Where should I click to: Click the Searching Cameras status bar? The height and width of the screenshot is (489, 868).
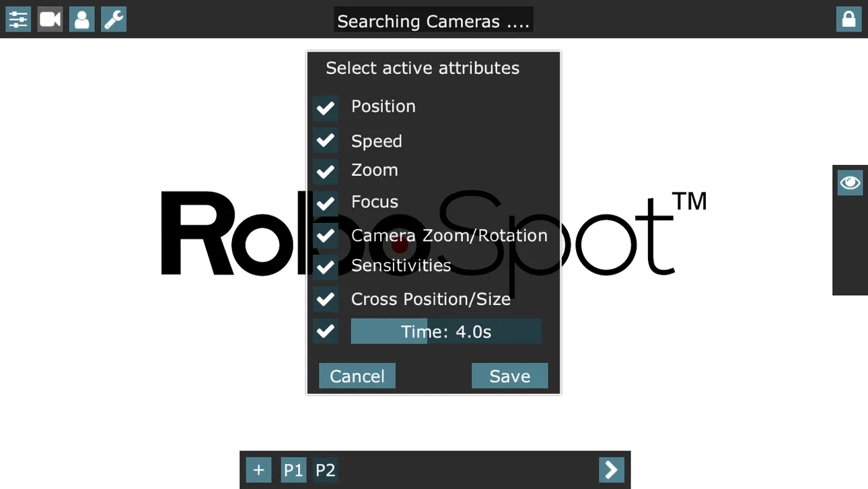coord(433,20)
